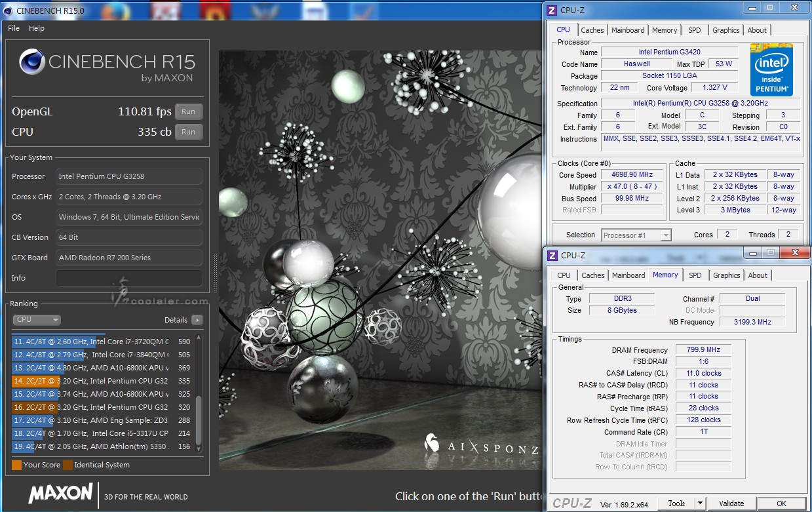Select the About tab in the upper CPU-Z window

pyautogui.click(x=757, y=30)
